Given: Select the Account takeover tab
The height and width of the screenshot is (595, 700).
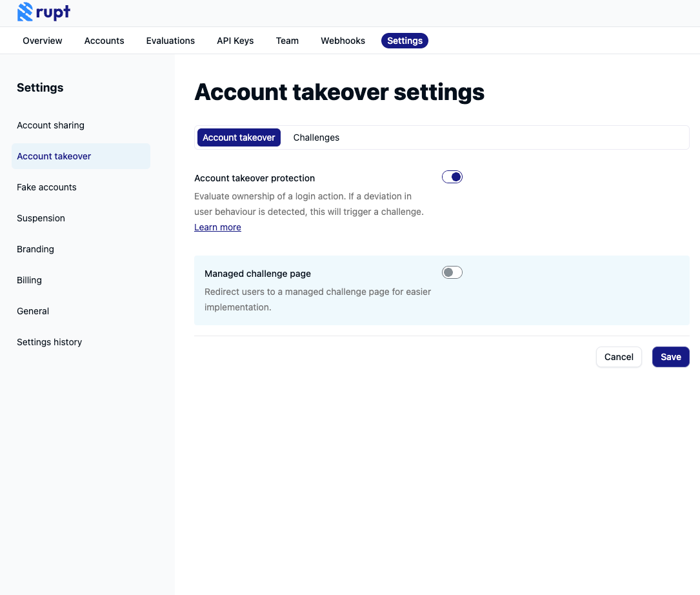Looking at the screenshot, I should click(239, 137).
